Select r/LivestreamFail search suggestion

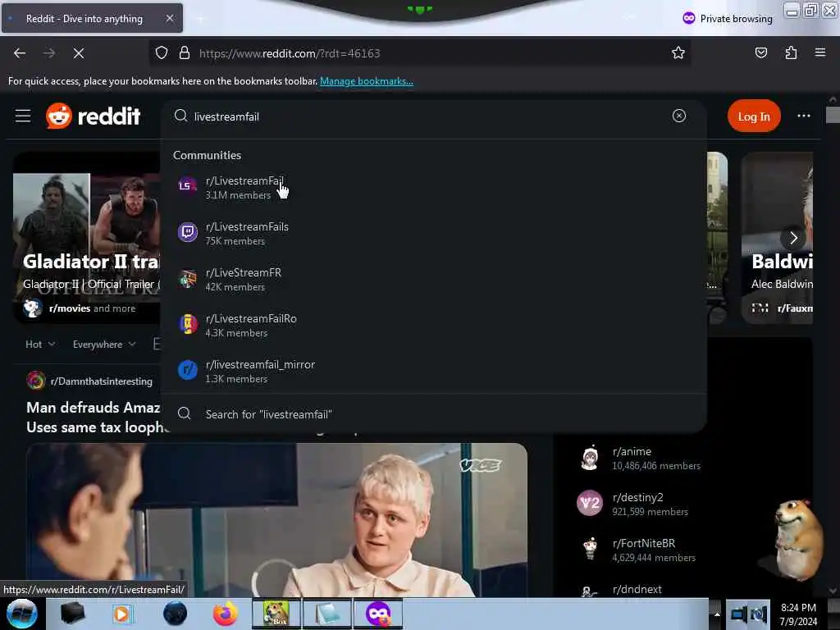[x=433, y=188]
